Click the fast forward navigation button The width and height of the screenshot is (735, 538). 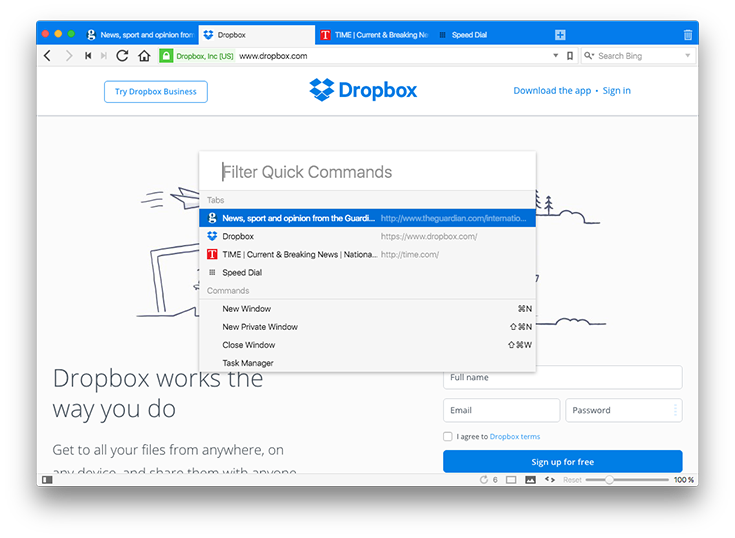coord(104,56)
